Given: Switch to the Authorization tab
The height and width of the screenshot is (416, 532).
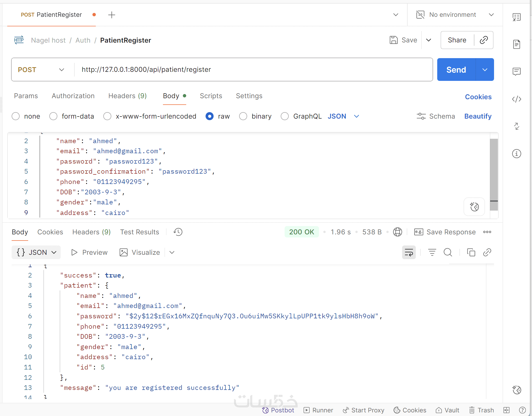Looking at the screenshot, I should click(73, 96).
